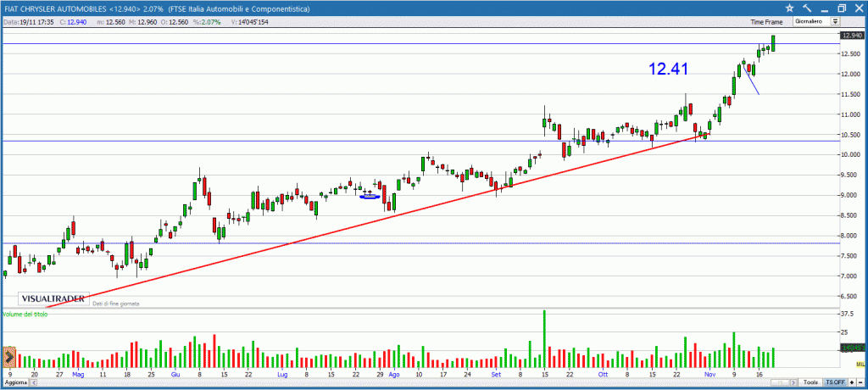The height and width of the screenshot is (390, 868).
Task: Zoom in with the plus icon
Action: [x=851, y=382]
